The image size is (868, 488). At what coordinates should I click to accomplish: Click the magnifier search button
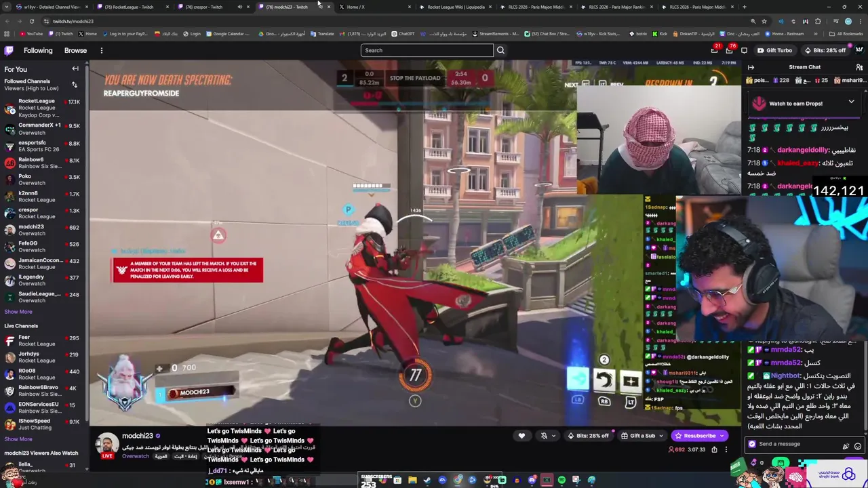coord(500,50)
